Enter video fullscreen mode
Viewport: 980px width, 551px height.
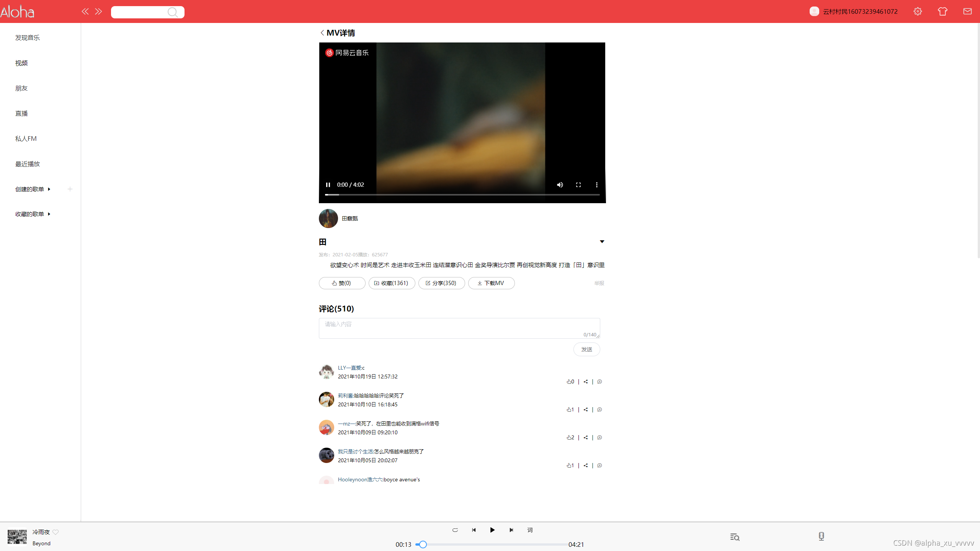[578, 185]
